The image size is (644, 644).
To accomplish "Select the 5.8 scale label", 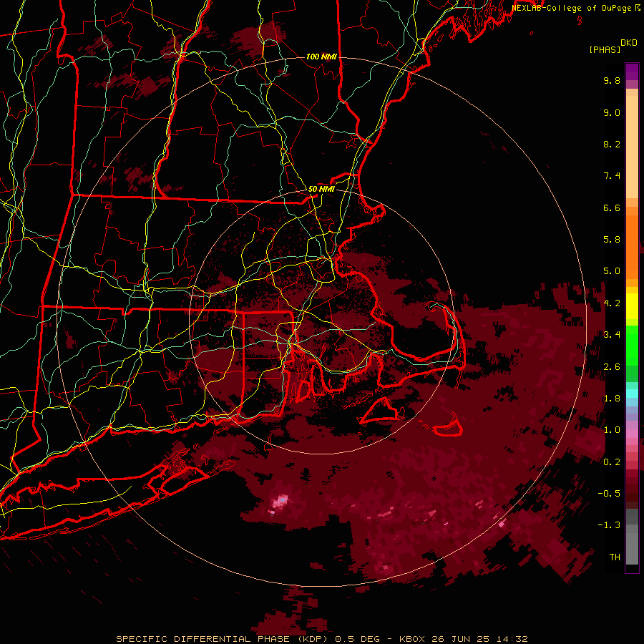I will point(612,240).
